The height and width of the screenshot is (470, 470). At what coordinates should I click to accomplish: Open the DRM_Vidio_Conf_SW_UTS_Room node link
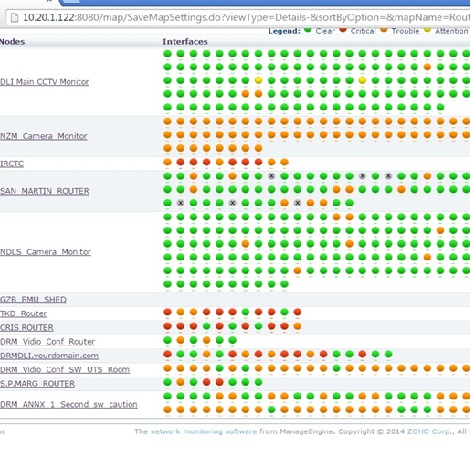pos(65,369)
